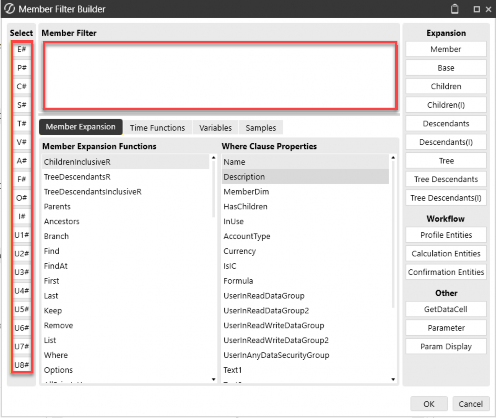Select ChildrenInclusiveR in expansion functions
Screen dimensions: 496x418
(x=125, y=162)
